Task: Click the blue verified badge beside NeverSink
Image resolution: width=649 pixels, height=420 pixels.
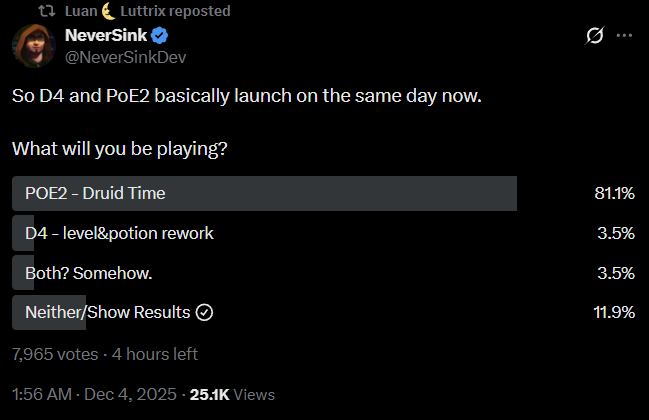Action: pyautogui.click(x=158, y=37)
